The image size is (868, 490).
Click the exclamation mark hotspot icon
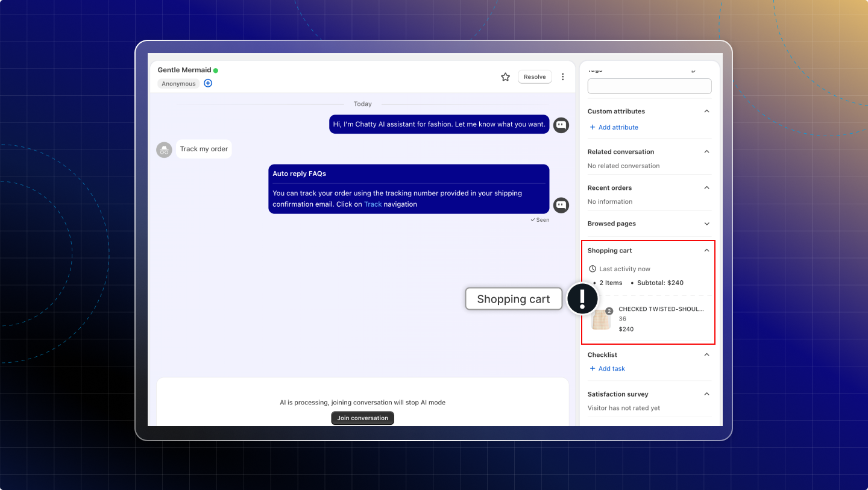click(x=582, y=299)
